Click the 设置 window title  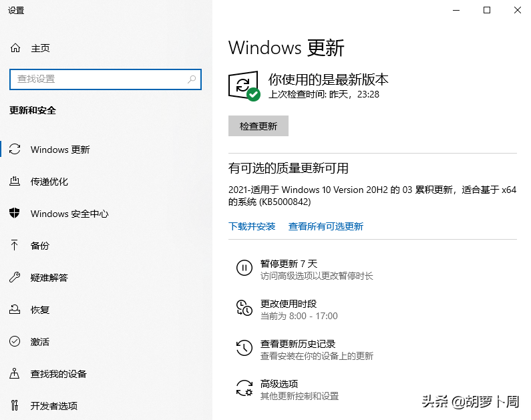[x=16, y=11]
